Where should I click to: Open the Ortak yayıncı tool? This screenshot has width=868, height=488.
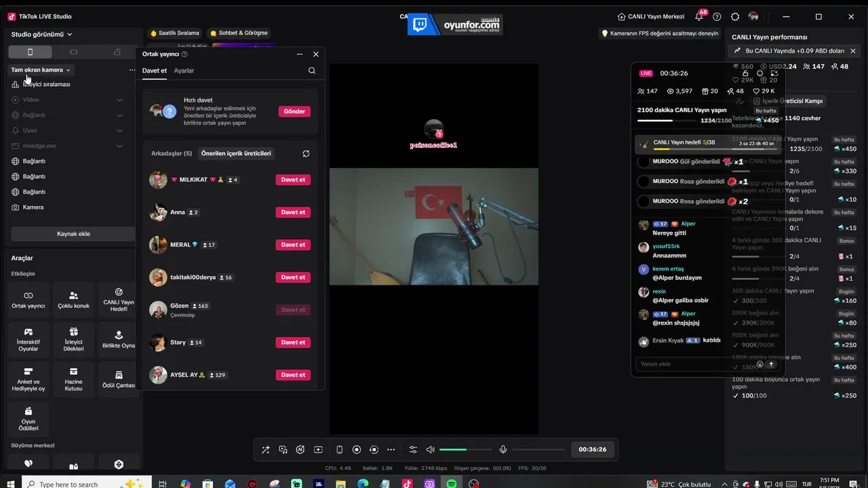(28, 300)
